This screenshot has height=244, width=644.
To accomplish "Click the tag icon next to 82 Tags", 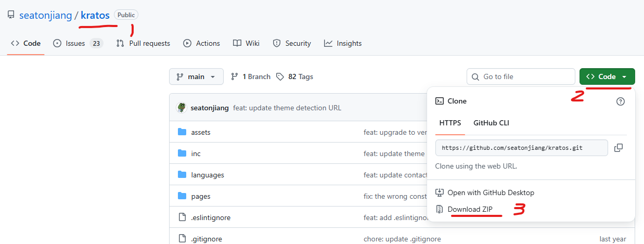I will pyautogui.click(x=280, y=76).
